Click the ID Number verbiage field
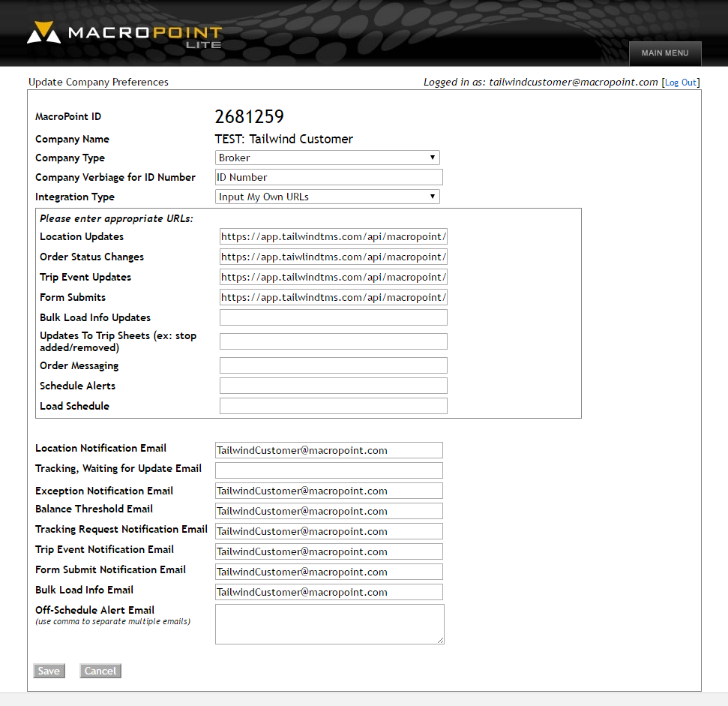728x706 pixels. click(x=328, y=176)
